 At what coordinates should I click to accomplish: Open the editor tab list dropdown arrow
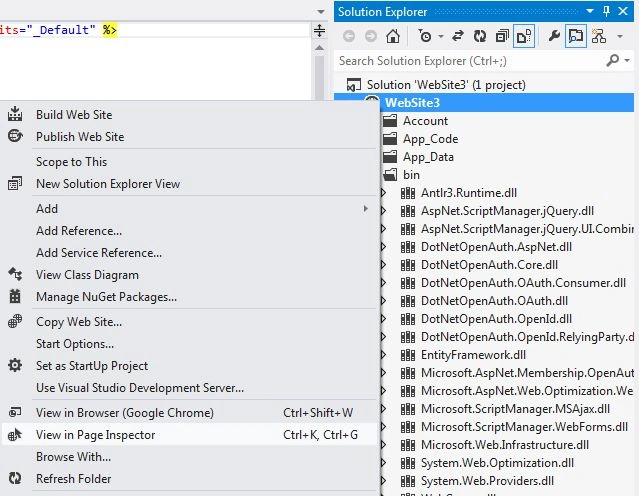(321, 11)
